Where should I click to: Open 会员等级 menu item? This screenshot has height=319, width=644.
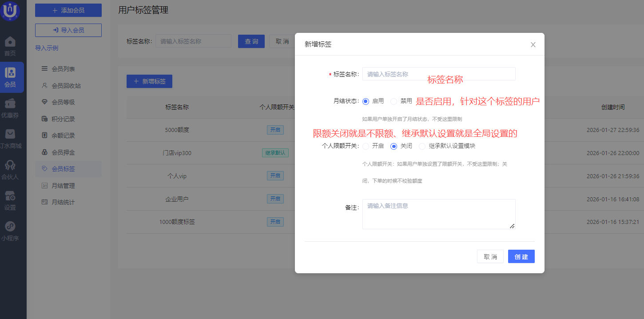point(63,102)
